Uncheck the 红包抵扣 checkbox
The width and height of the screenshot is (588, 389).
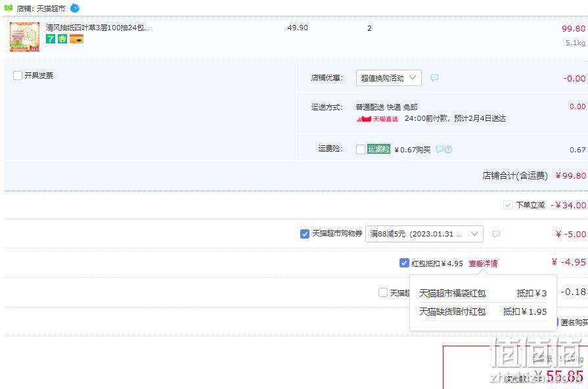[404, 263]
